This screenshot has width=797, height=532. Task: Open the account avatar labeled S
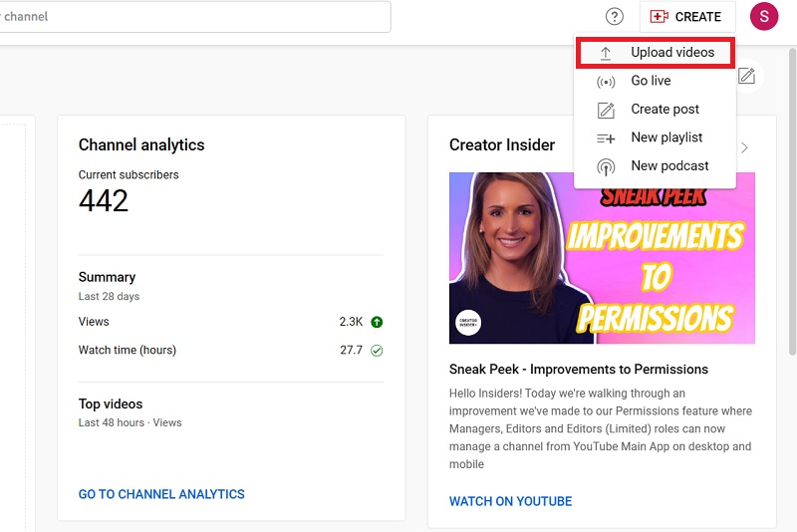point(764,16)
